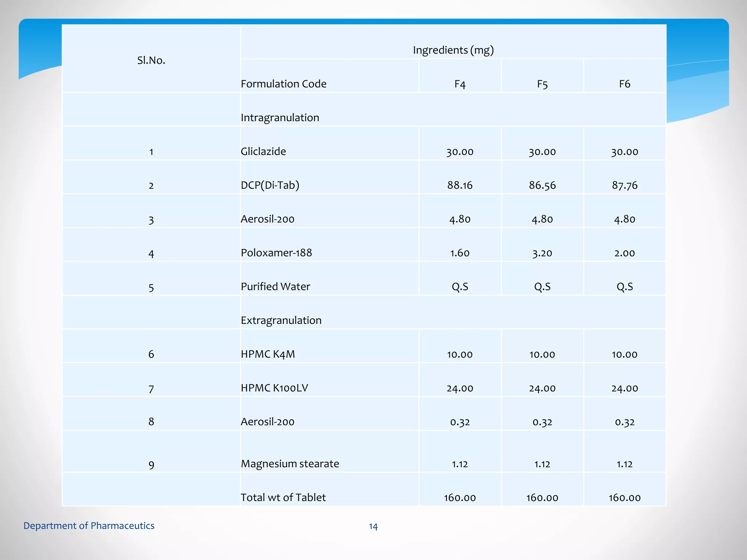Click the 86.56 value in F5 column
747x560 pixels.
[542, 185]
